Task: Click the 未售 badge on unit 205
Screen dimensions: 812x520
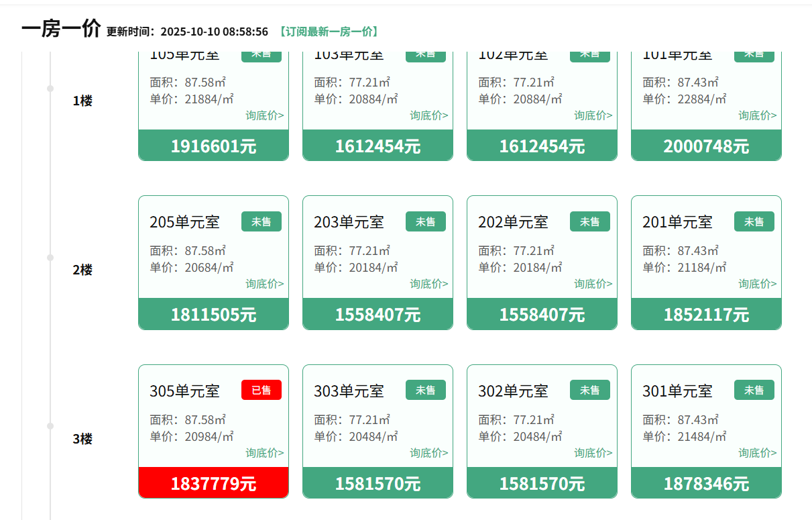Action: (261, 221)
